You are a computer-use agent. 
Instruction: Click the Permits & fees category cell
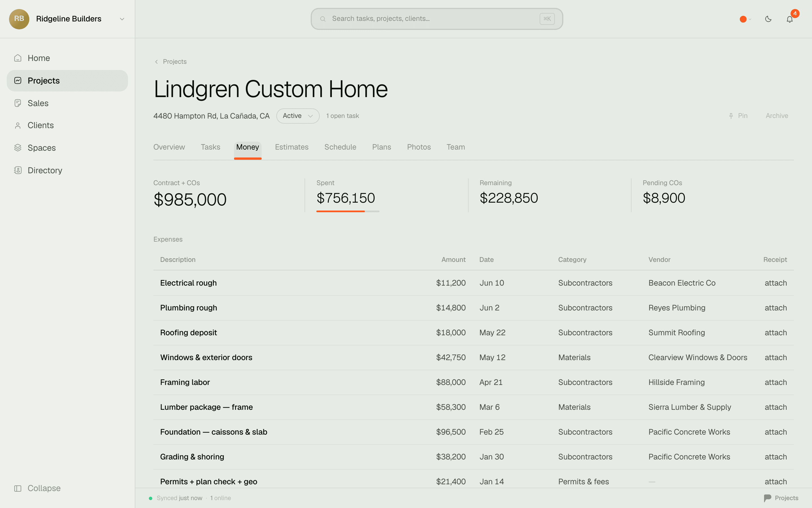[x=584, y=482]
